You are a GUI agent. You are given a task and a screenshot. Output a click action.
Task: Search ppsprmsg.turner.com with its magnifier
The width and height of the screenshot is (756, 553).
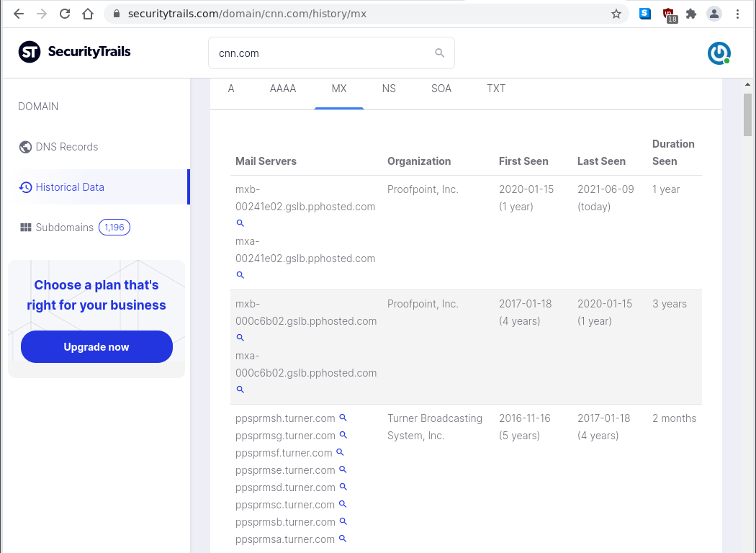click(343, 435)
